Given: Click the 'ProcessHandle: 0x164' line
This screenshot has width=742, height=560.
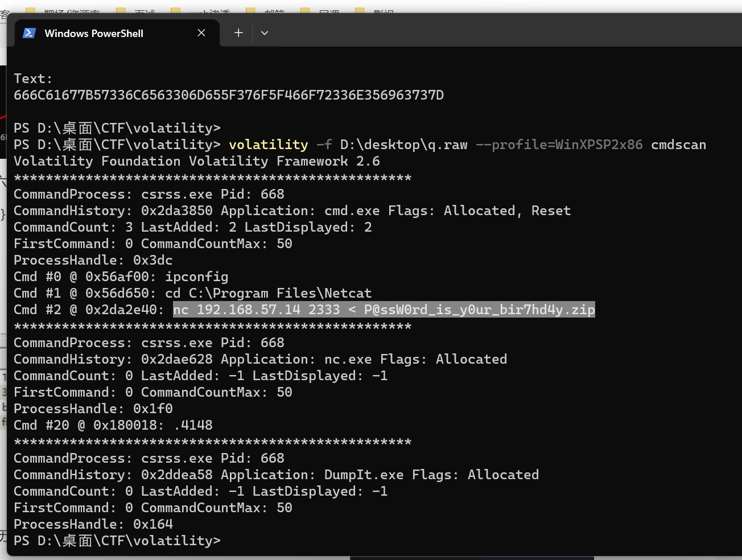Looking at the screenshot, I should (93, 524).
